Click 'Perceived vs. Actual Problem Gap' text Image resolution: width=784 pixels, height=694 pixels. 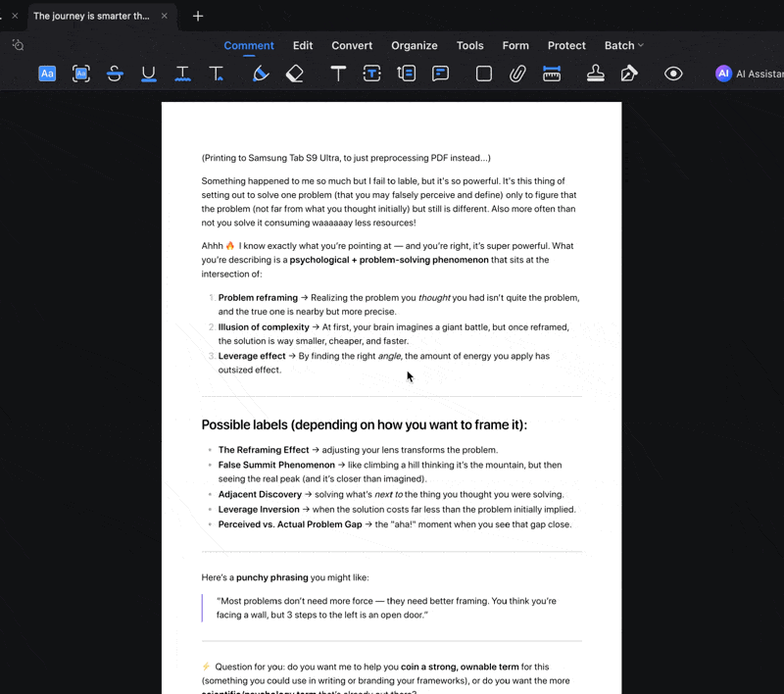click(290, 524)
